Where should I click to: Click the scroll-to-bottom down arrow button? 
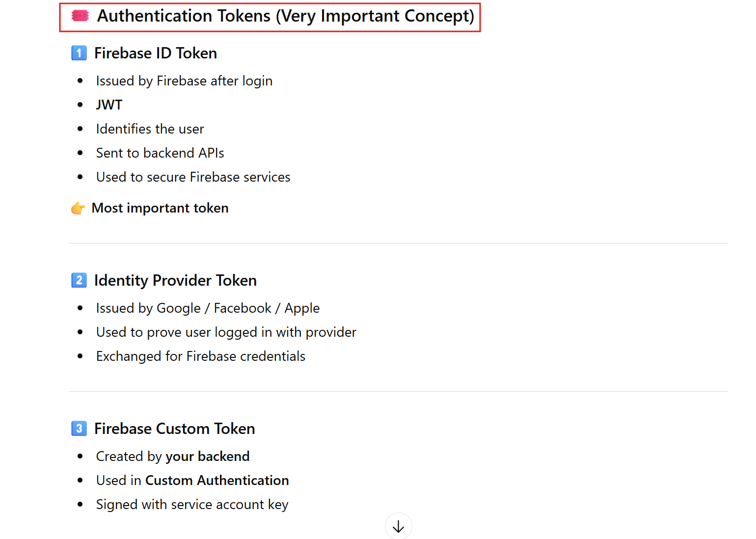point(398,527)
